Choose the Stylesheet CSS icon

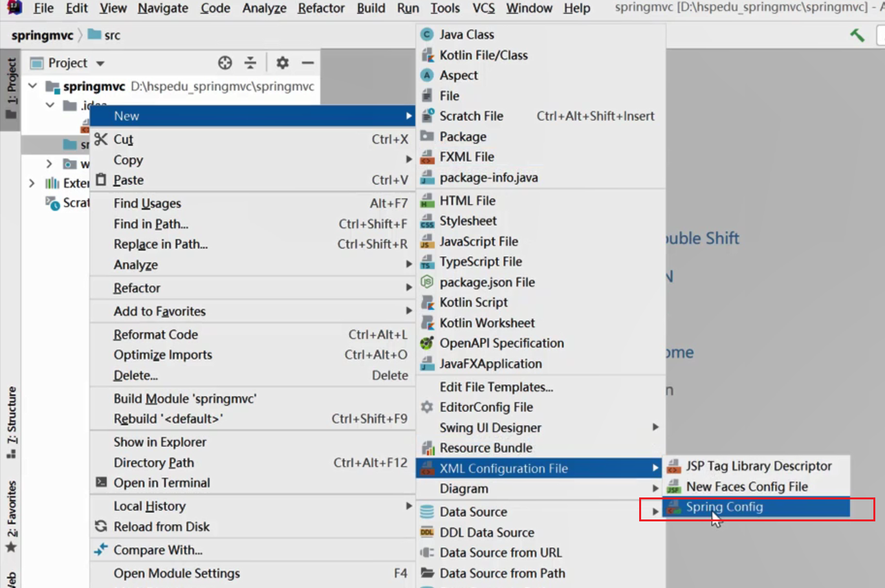[427, 221]
